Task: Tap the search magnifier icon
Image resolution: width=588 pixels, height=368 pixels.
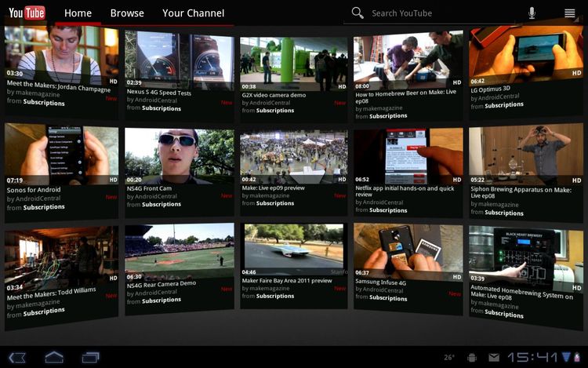Action: point(358,13)
